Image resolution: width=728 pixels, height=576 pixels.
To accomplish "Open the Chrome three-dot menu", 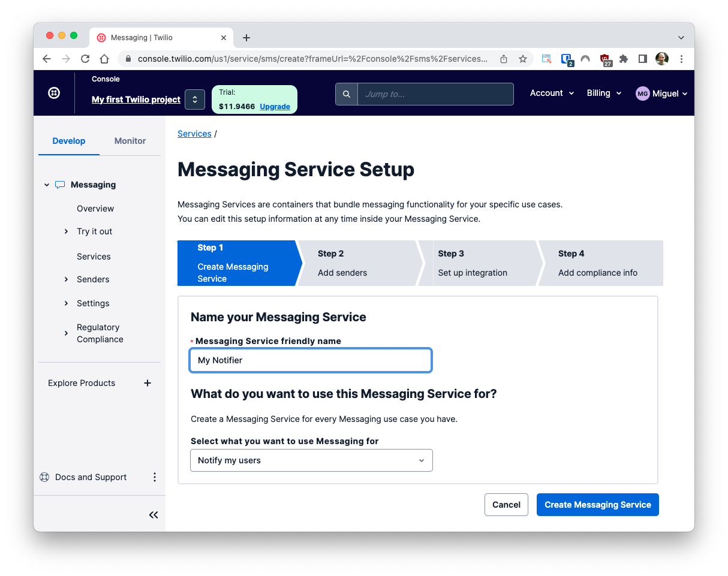I will 681,59.
